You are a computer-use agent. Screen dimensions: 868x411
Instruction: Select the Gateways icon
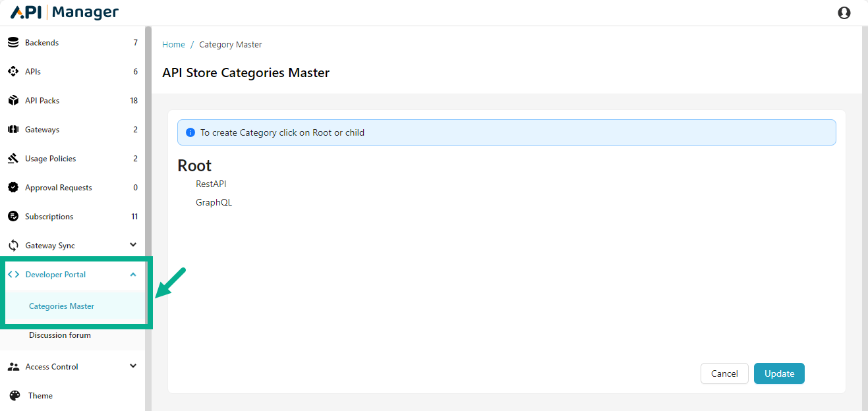point(13,129)
